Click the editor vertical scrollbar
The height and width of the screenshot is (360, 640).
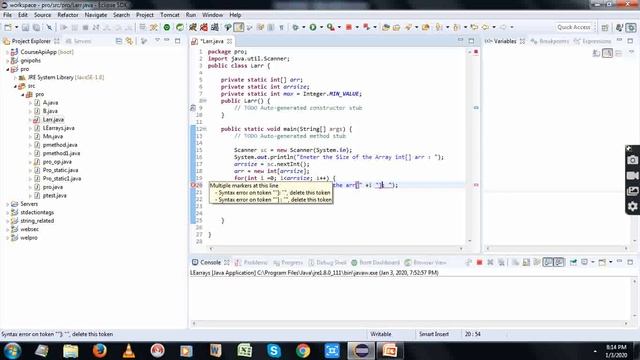tap(469, 146)
